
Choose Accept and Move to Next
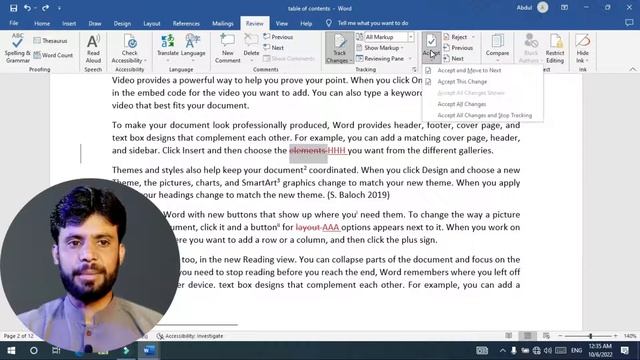pyautogui.click(x=469, y=70)
